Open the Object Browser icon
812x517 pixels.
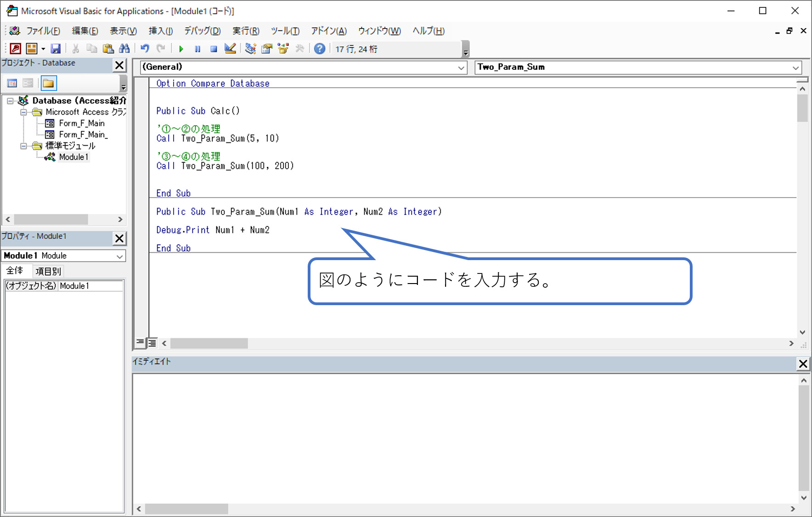283,49
